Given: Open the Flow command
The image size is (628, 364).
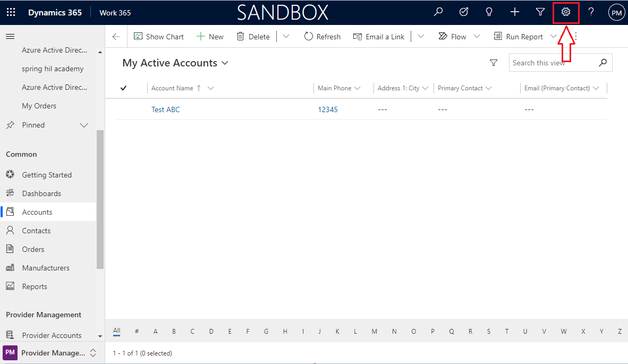Looking at the screenshot, I should [x=452, y=37].
